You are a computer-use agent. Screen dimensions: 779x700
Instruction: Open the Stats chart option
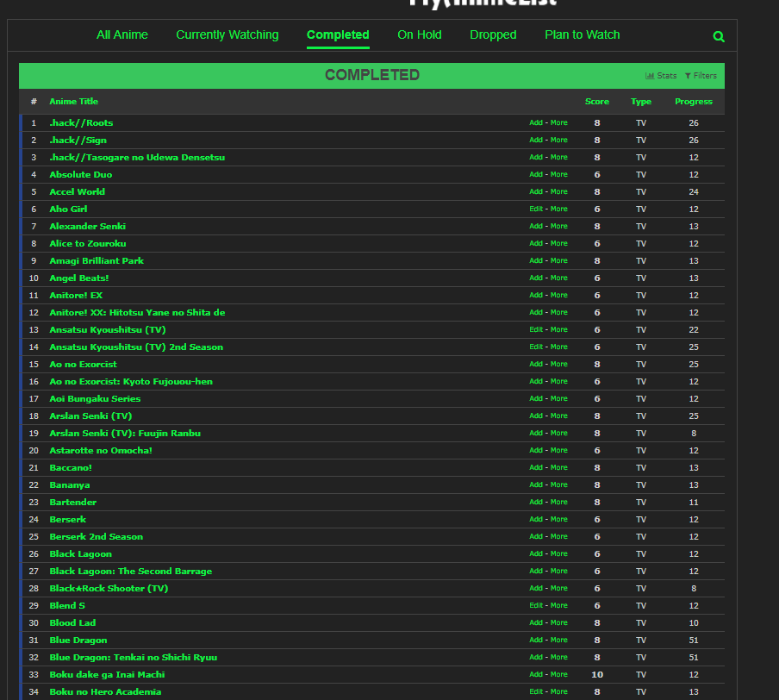pyautogui.click(x=661, y=76)
